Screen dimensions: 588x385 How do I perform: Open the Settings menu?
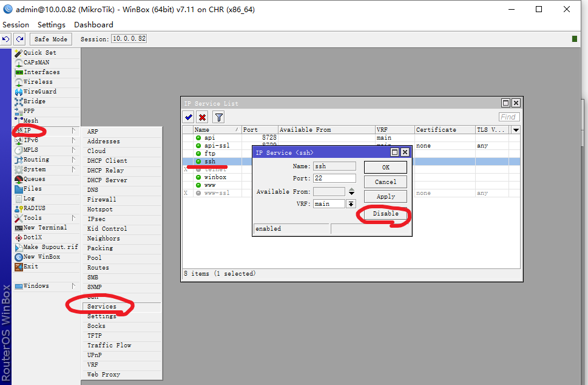tap(52, 25)
